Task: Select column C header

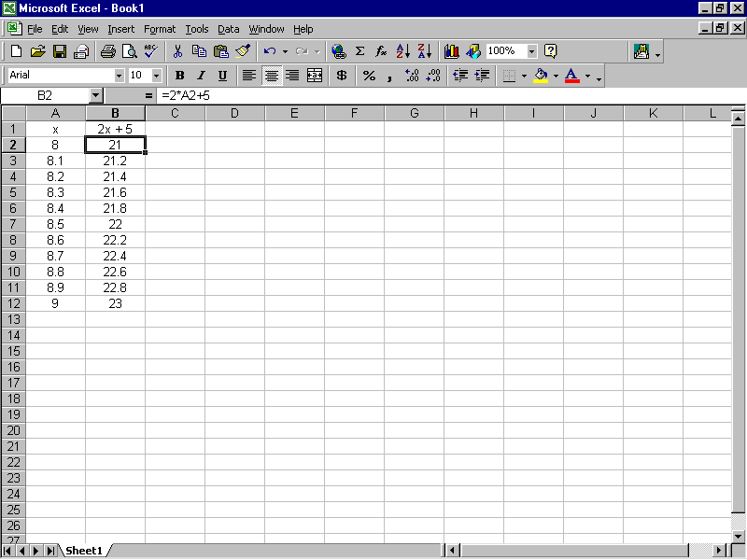Action: pos(176,113)
